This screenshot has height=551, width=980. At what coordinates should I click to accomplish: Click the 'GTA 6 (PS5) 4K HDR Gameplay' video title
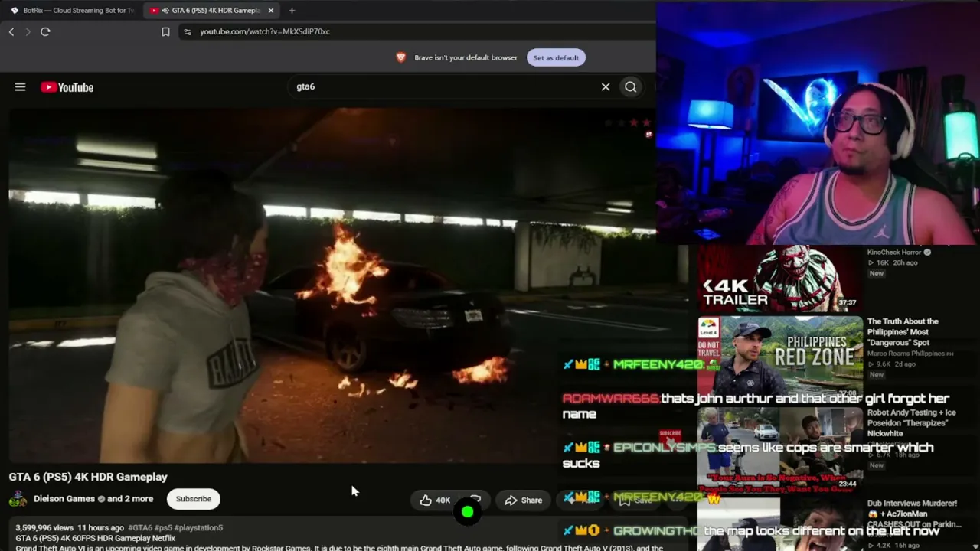tap(88, 477)
